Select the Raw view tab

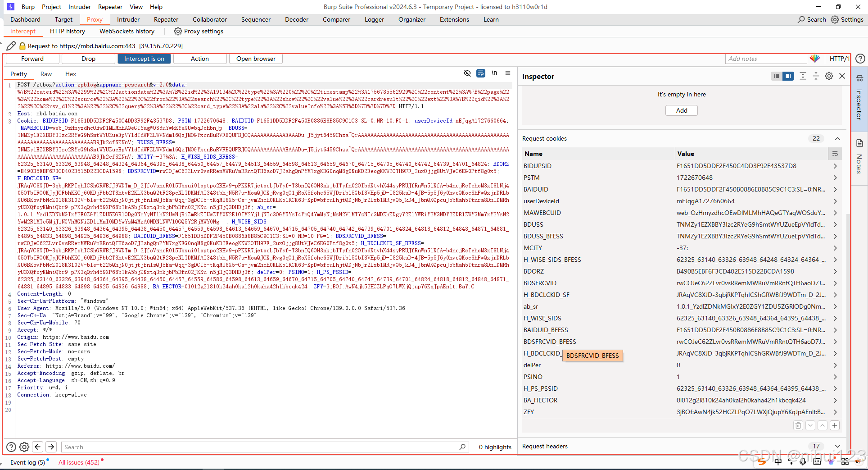click(46, 74)
